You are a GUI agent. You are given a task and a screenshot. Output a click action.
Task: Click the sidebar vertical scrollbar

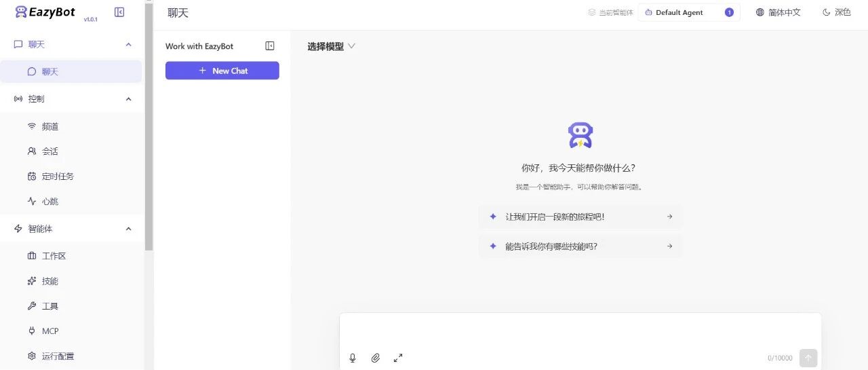coord(149,126)
